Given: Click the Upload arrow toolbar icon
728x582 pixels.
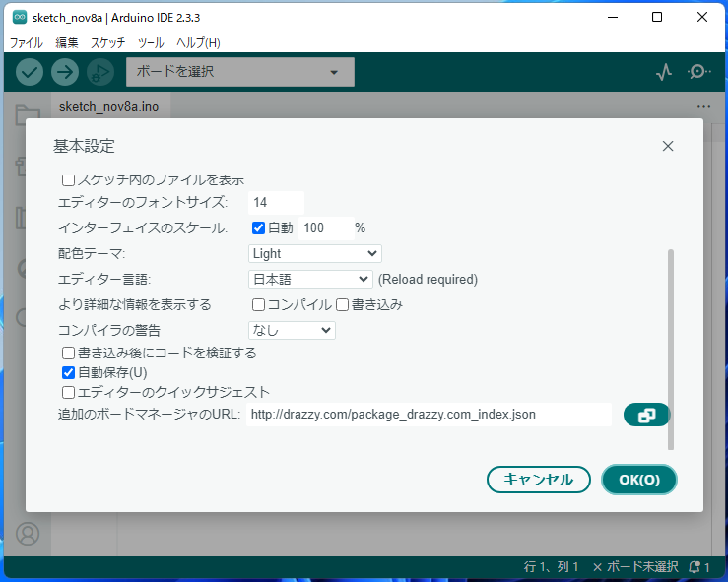Looking at the screenshot, I should 65,72.
